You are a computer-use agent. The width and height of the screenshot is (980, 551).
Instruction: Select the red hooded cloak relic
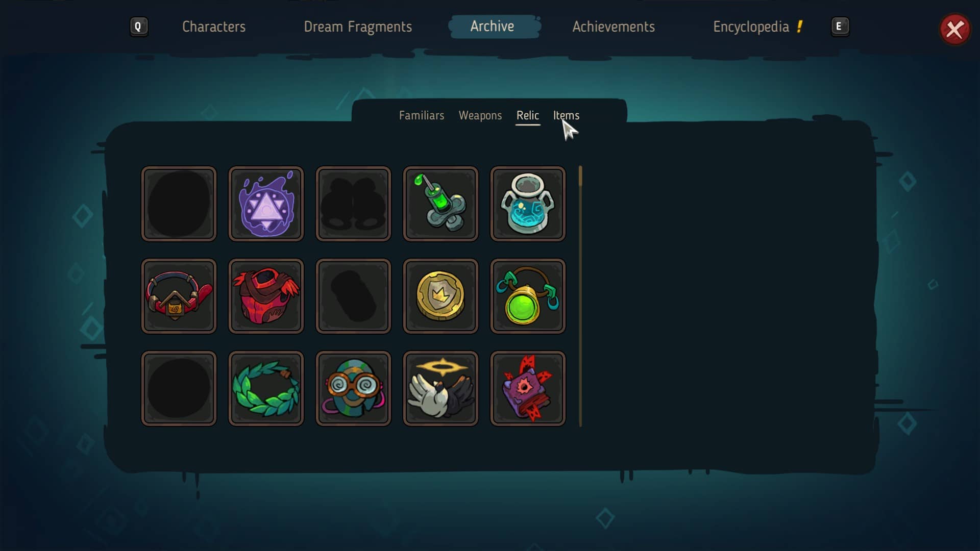(266, 296)
